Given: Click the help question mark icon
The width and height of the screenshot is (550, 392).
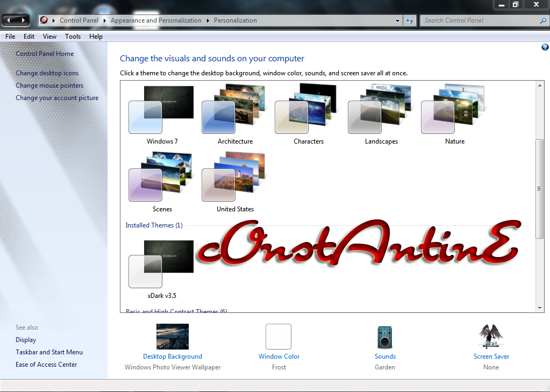Looking at the screenshot, I should coord(545,47).
